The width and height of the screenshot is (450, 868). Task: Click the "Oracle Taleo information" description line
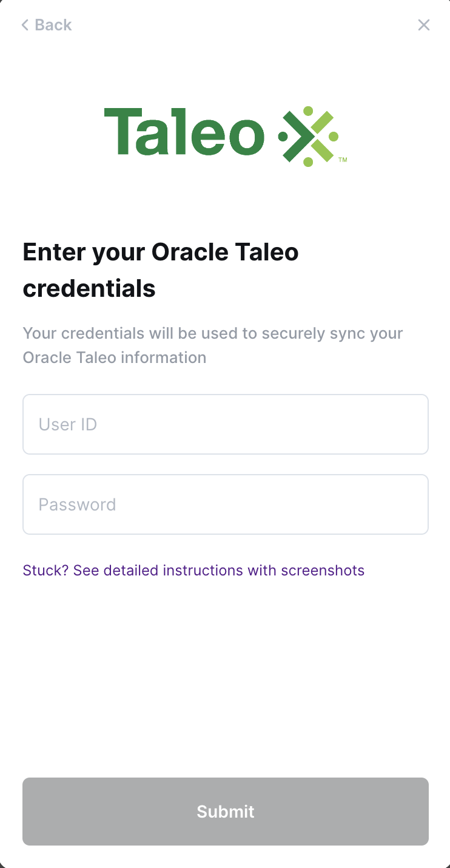pyautogui.click(x=115, y=358)
